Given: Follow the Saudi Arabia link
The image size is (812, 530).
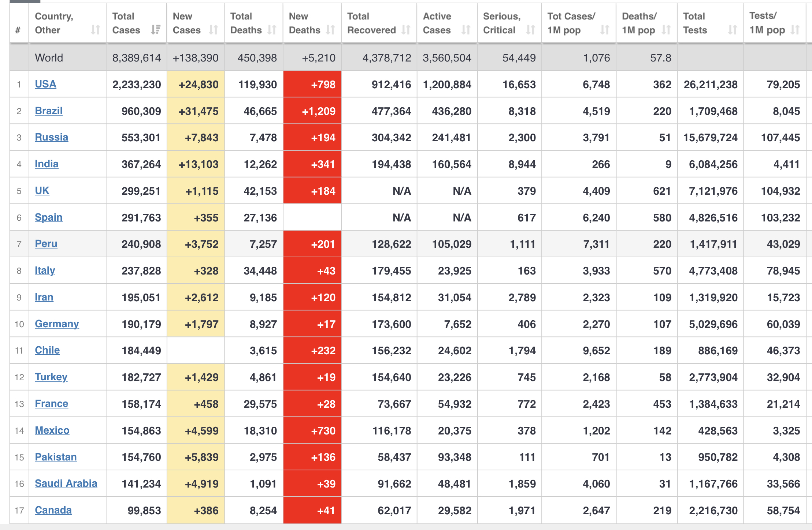Looking at the screenshot, I should [x=66, y=484].
